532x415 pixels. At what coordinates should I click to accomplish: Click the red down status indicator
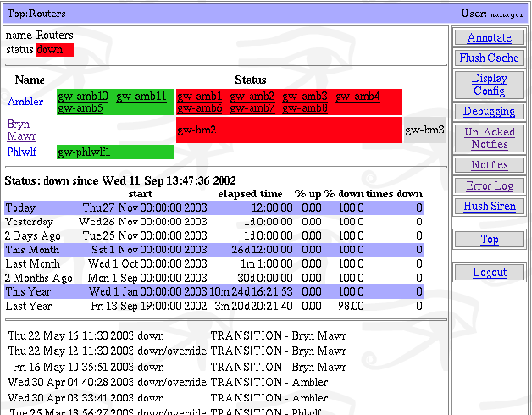tap(55, 49)
